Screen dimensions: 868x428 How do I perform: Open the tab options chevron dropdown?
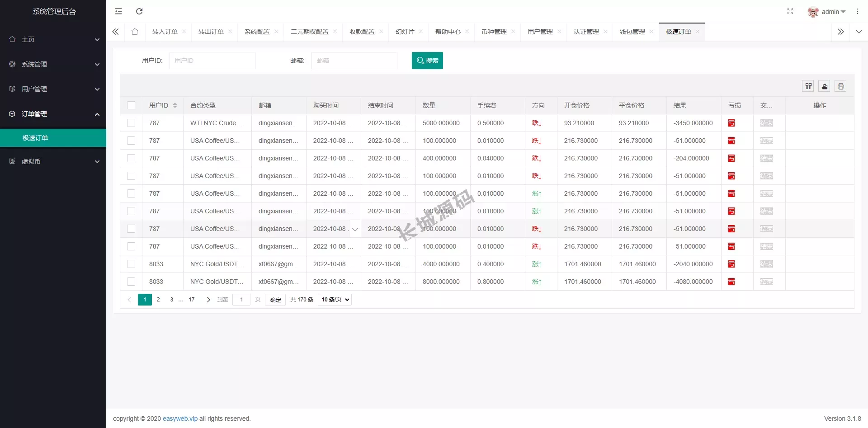pyautogui.click(x=859, y=32)
